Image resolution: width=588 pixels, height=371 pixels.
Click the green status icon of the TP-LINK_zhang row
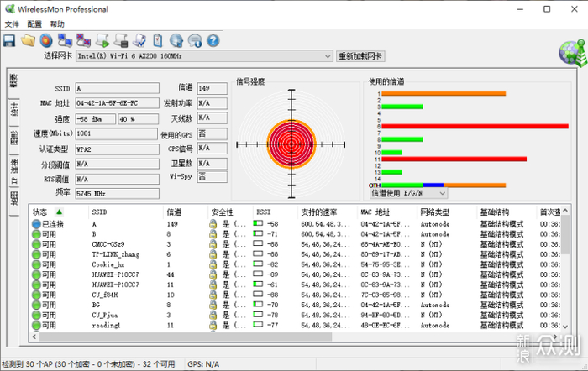(36, 254)
